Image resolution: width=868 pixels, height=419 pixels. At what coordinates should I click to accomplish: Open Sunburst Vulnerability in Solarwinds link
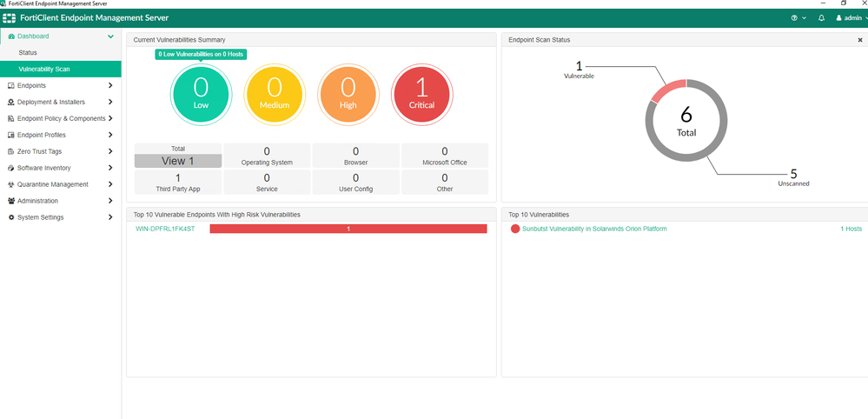[x=594, y=229]
